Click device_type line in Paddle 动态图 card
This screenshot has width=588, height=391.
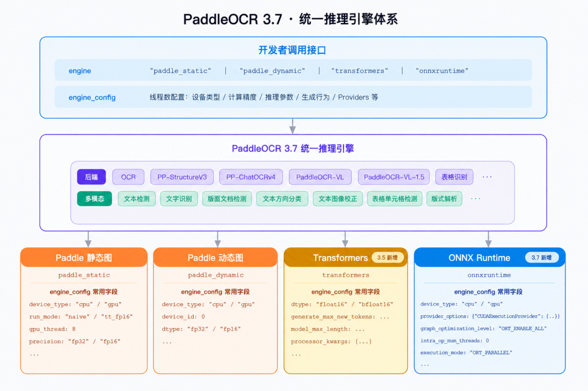coord(208,304)
